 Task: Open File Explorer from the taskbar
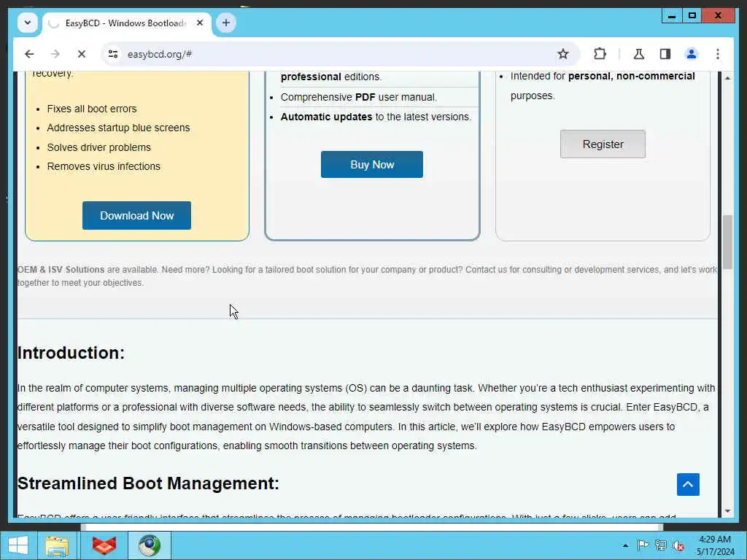(57, 545)
